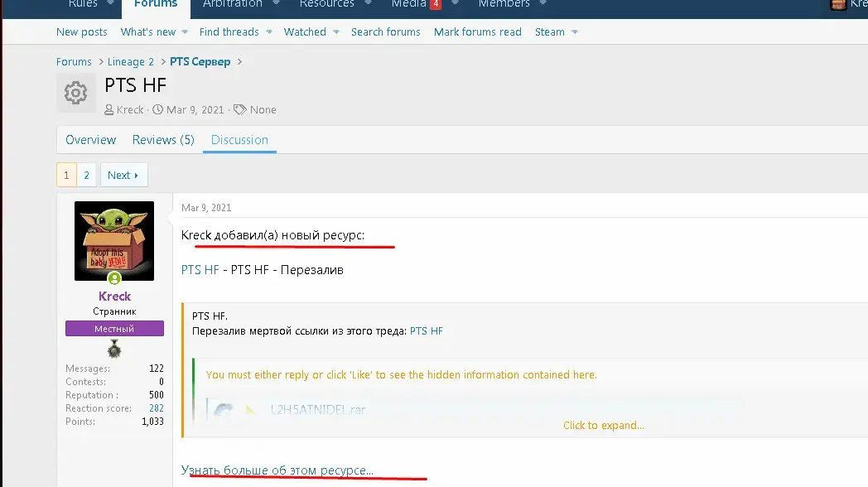Click the Media notification badge 4
This screenshot has width=868, height=487.
436,4
